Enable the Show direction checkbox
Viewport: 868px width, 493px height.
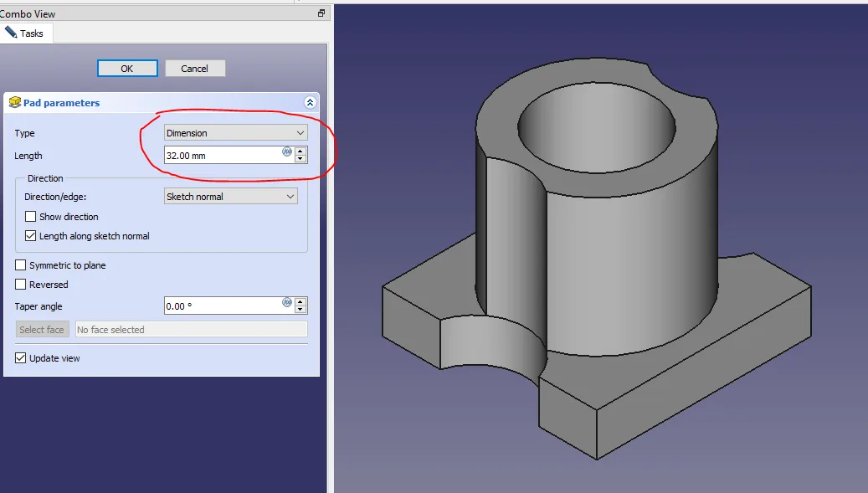point(32,217)
